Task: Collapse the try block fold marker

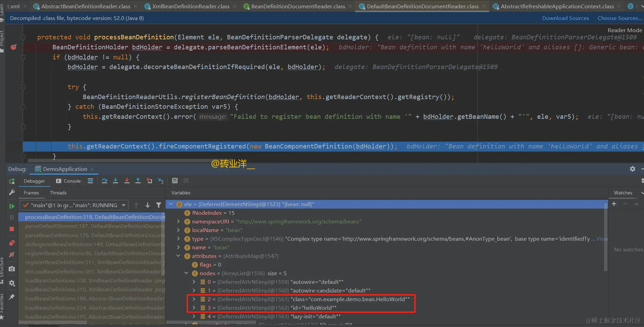Action: [23, 87]
